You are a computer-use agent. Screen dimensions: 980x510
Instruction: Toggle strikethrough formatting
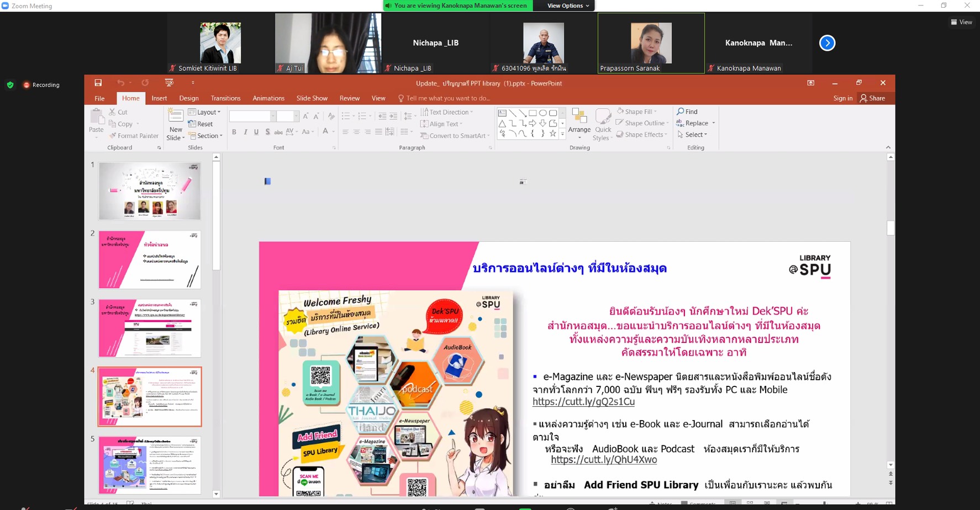(278, 132)
